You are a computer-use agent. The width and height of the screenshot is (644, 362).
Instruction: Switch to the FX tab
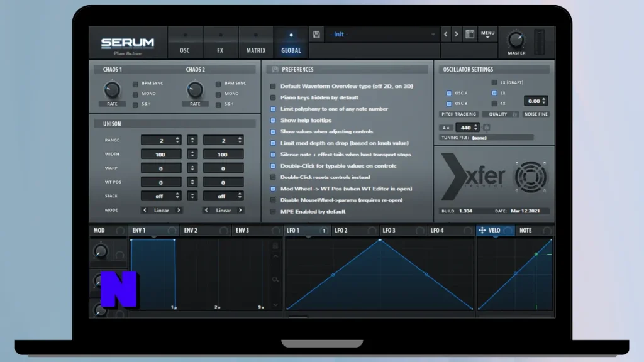tap(220, 43)
